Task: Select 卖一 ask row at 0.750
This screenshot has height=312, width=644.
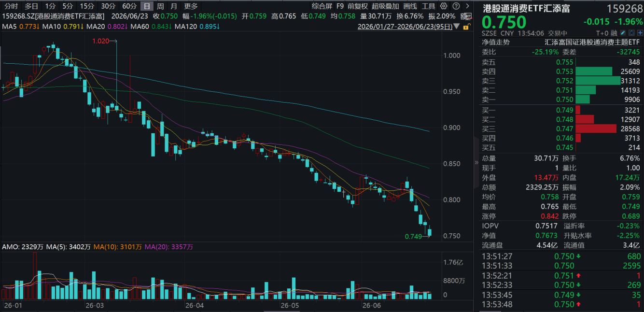Action: click(561, 99)
